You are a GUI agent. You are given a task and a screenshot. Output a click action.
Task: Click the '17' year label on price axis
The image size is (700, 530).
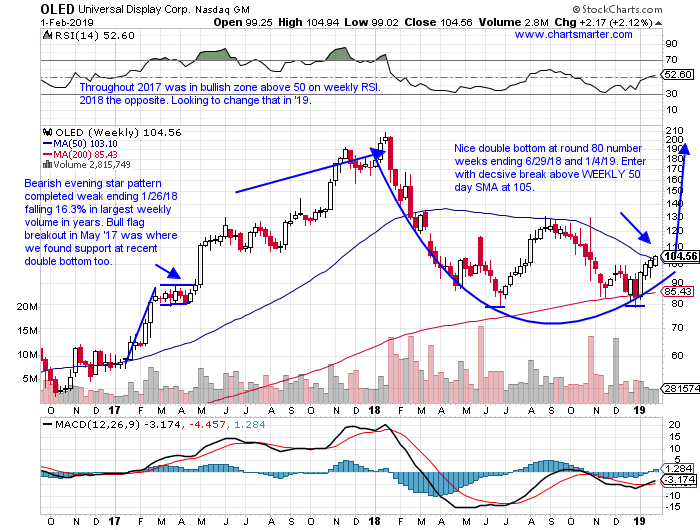click(x=114, y=410)
